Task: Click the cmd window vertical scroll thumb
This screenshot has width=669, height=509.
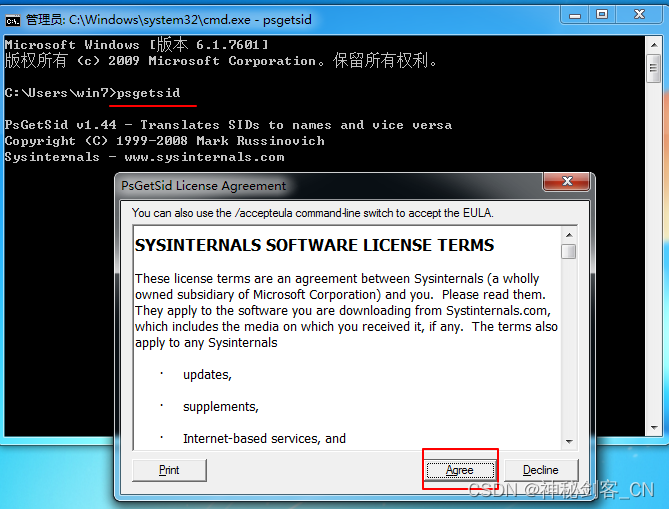Action: (654, 68)
